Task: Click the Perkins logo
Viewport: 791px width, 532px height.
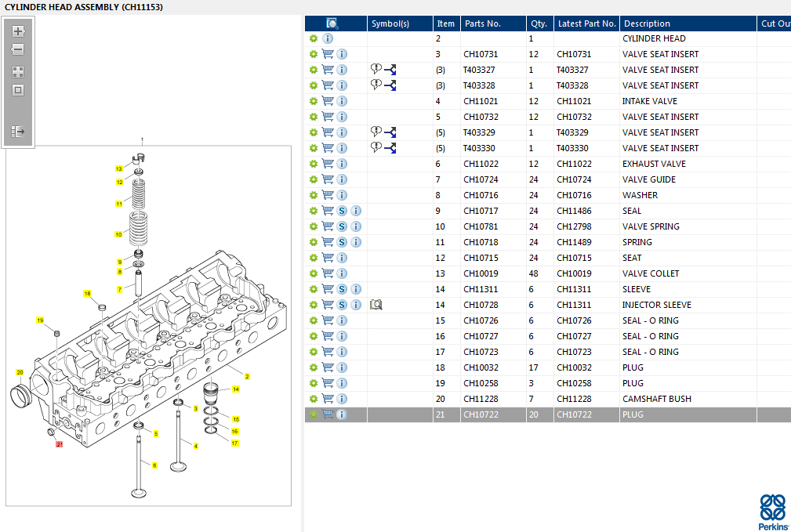Action: [x=773, y=510]
